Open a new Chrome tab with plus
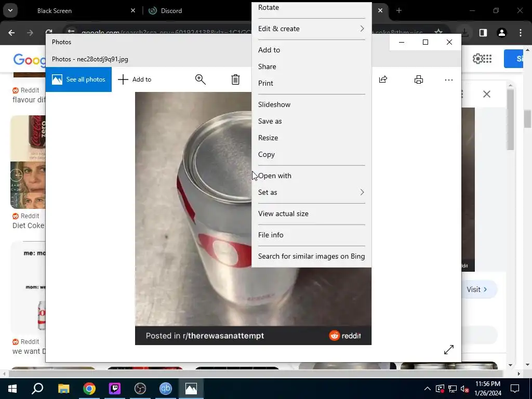Viewport: 532px width, 399px height. (399, 11)
